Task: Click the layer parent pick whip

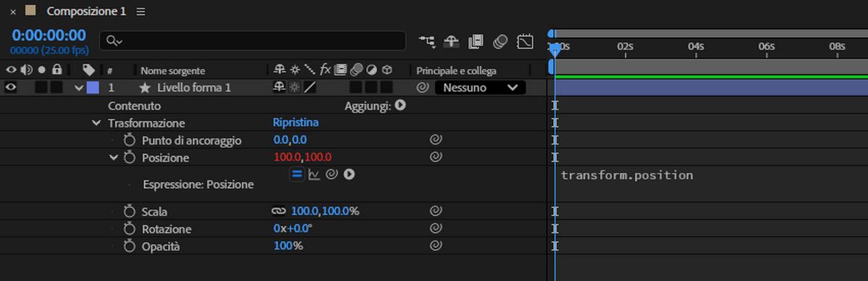Action: pyautogui.click(x=423, y=88)
